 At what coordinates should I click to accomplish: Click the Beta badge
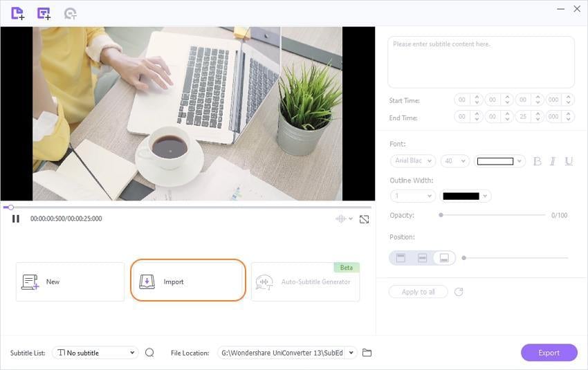click(347, 267)
